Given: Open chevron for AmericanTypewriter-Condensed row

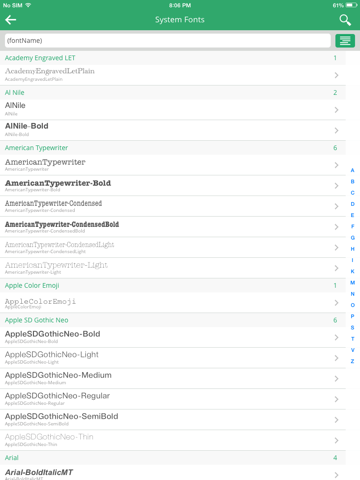Looking at the screenshot, I should pos(336,207).
